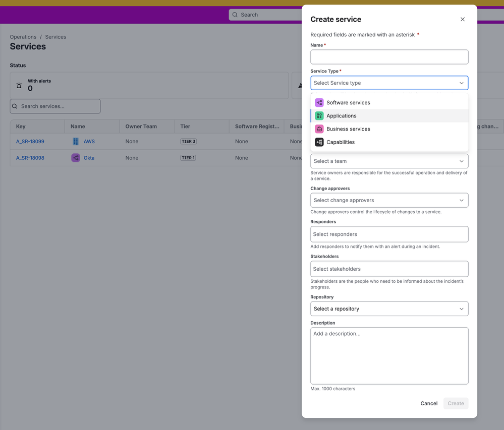Viewport: 504px width, 430px height.
Task: Click the Create button
Action: pyautogui.click(x=456, y=403)
